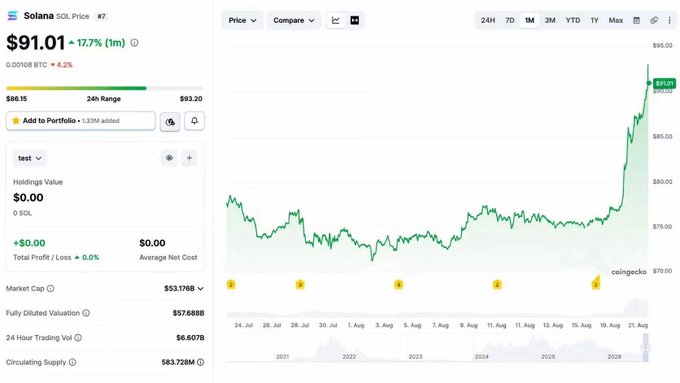
Task: Click the 0.00108 BTC price text
Action: tap(26, 65)
